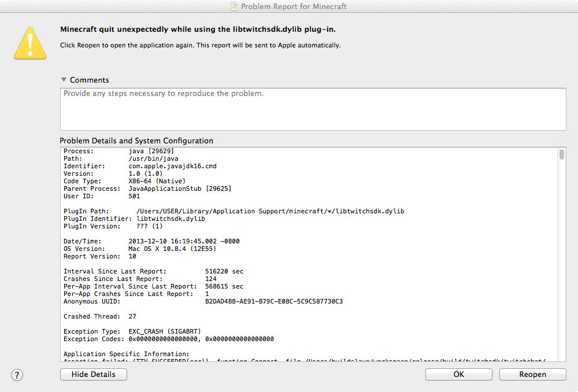Click the 'Mac OS X 10.8.4 (12E55)' OS version
Viewport: 578px width, 392px height.
point(172,249)
